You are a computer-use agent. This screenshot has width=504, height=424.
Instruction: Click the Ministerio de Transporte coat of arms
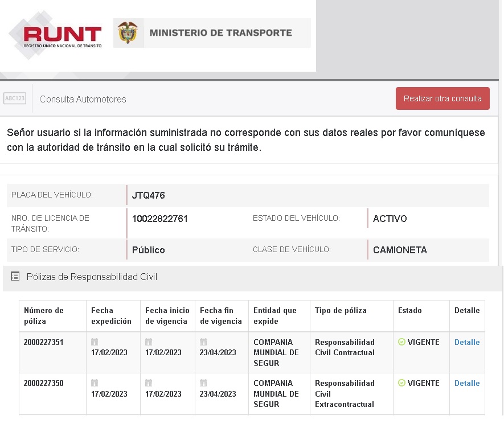point(127,33)
